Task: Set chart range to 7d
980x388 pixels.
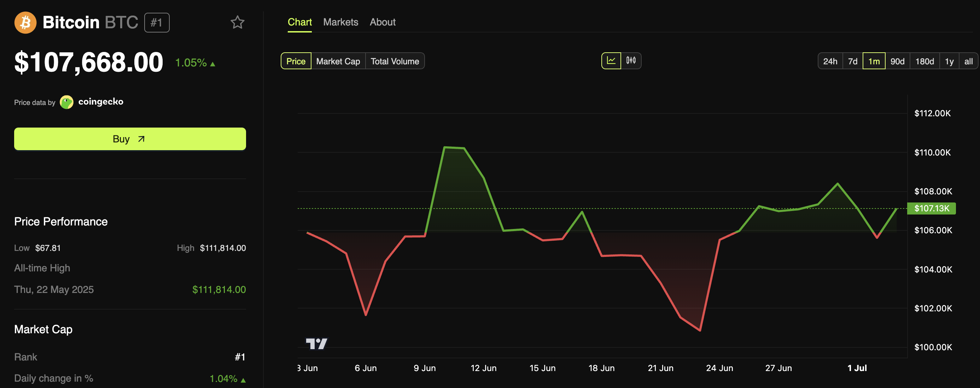Action: tap(853, 61)
